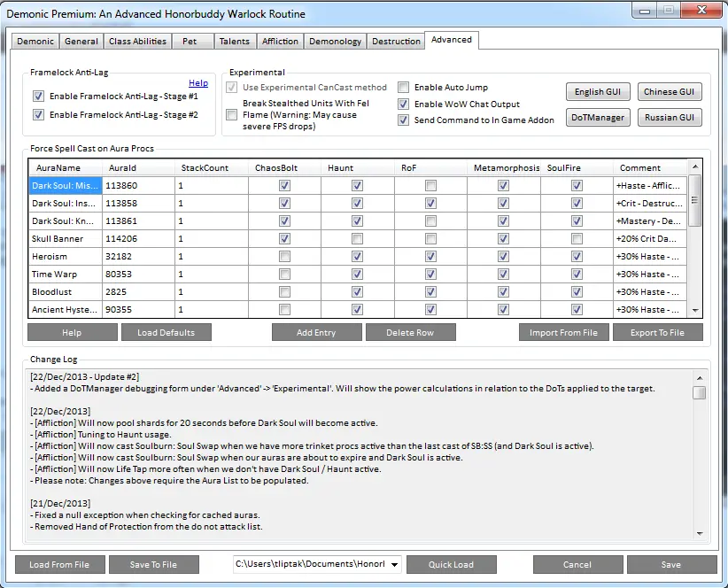Image resolution: width=728 pixels, height=588 pixels.
Task: Click the Comment column header
Action: pyautogui.click(x=650, y=168)
